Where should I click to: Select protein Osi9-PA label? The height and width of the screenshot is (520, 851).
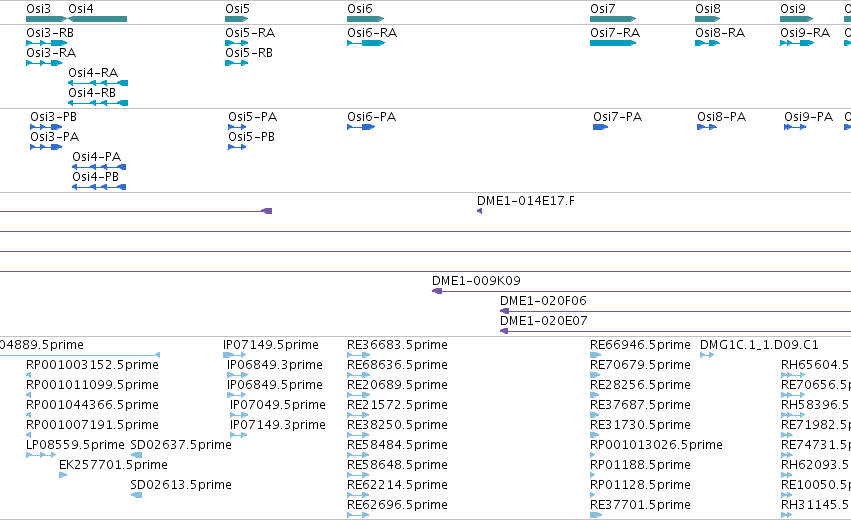point(809,117)
